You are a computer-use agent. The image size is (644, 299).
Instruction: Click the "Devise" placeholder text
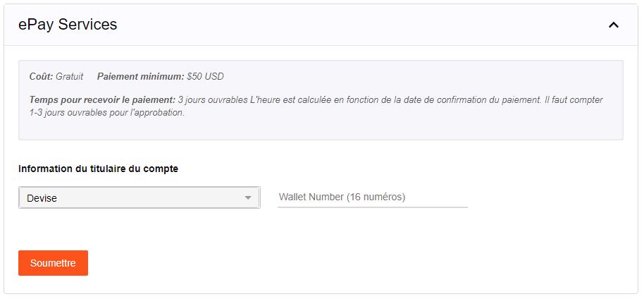(42, 198)
